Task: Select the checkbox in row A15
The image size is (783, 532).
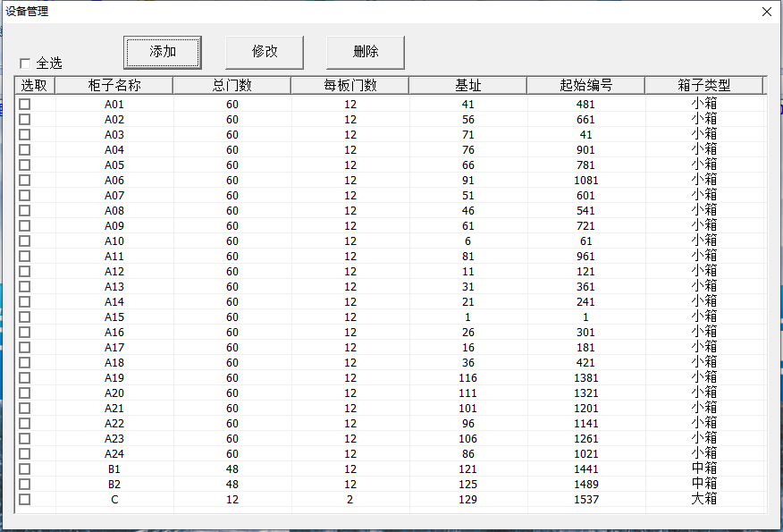Action: pos(24,317)
